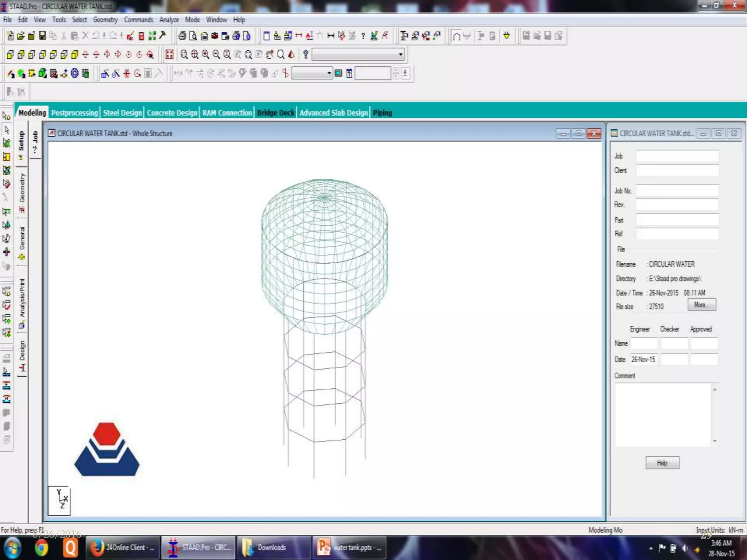Click the Open file folder icon
The width and height of the screenshot is (747, 560).
pos(21,35)
